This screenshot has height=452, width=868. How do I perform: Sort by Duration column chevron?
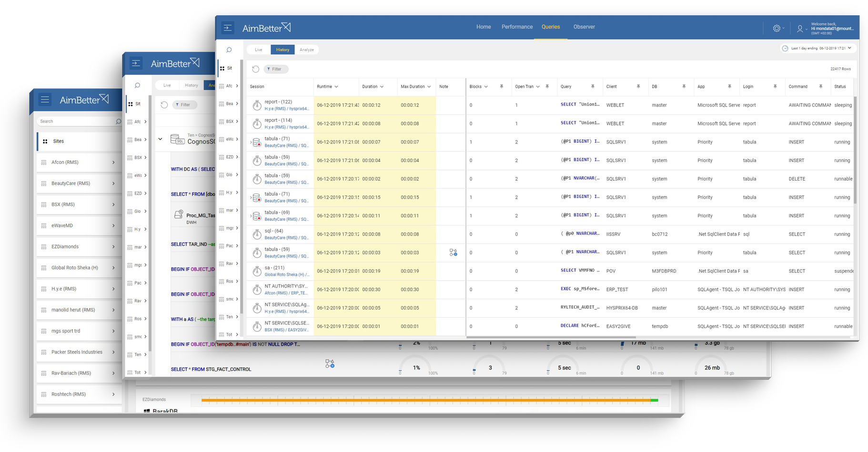pos(382,87)
